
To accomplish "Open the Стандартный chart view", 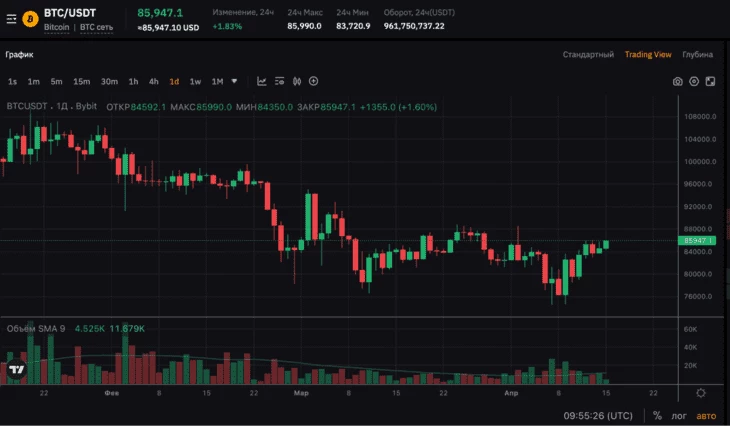I will click(588, 54).
